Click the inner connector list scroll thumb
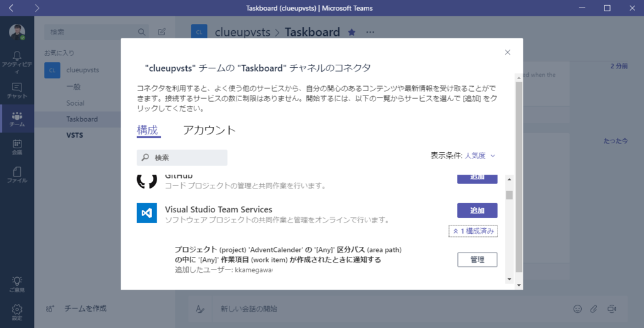This screenshot has width=644, height=328. 509,195
